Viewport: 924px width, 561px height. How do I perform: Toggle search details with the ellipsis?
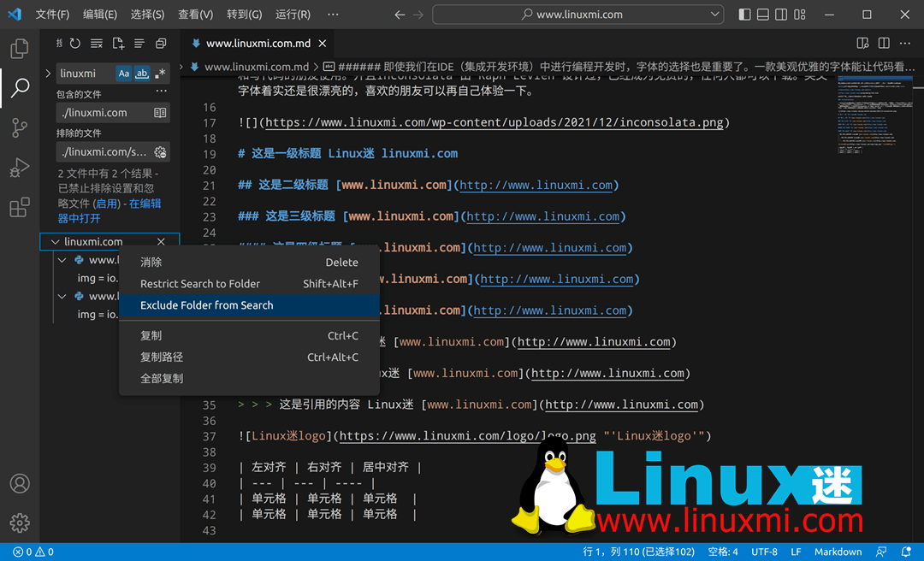161,91
